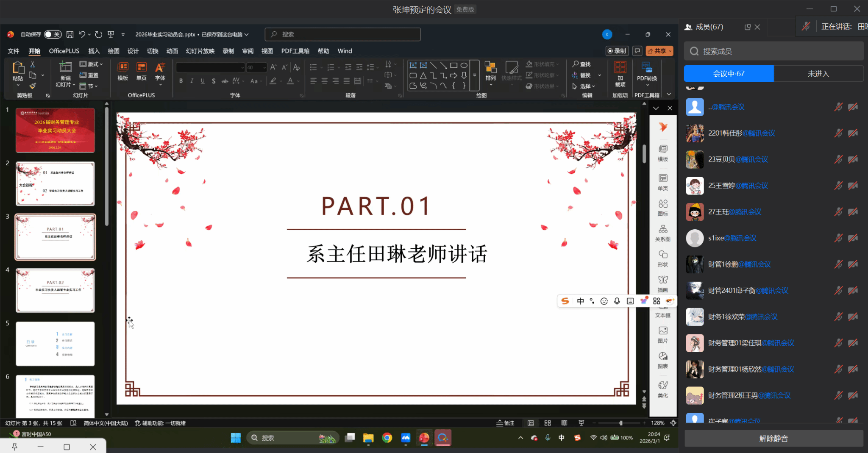Click the zoom slider in status bar
Viewport: 868px width, 453px height.
point(620,423)
